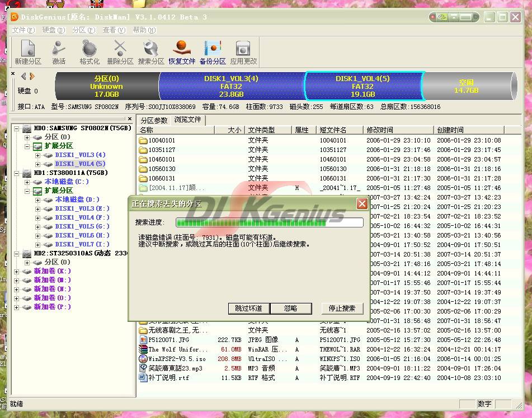This screenshot has width=532, height=418.
Task: Open the 帮助(H) menu
Action: coord(144,30)
